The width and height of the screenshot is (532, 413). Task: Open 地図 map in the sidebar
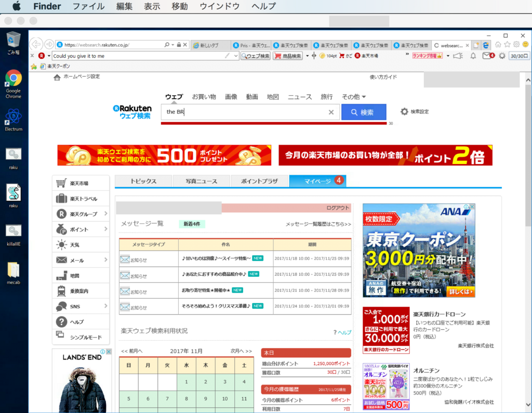(x=81, y=276)
